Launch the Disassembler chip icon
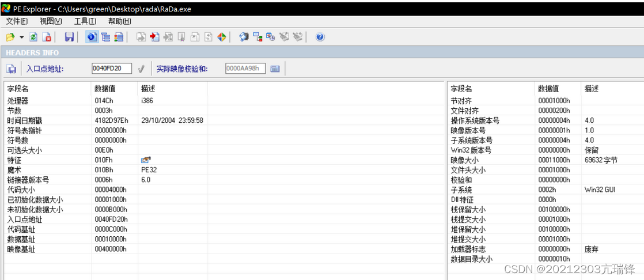The width and height of the screenshot is (644, 280). [244, 37]
